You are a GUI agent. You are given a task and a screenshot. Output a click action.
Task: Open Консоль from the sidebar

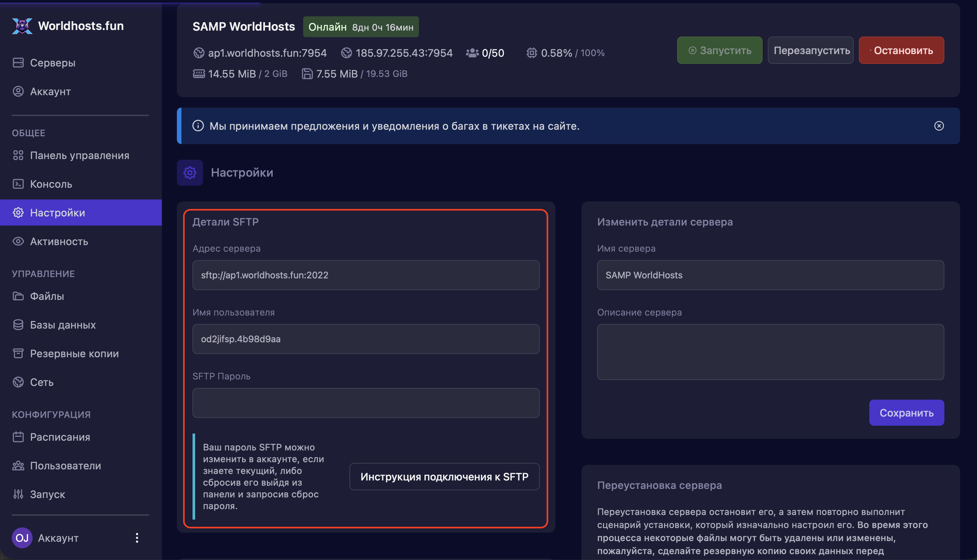51,184
